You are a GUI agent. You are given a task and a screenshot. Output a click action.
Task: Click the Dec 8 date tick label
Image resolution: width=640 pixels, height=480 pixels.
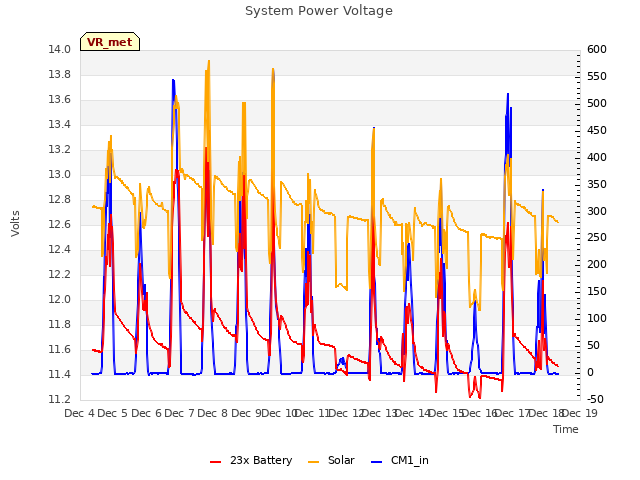(212, 413)
